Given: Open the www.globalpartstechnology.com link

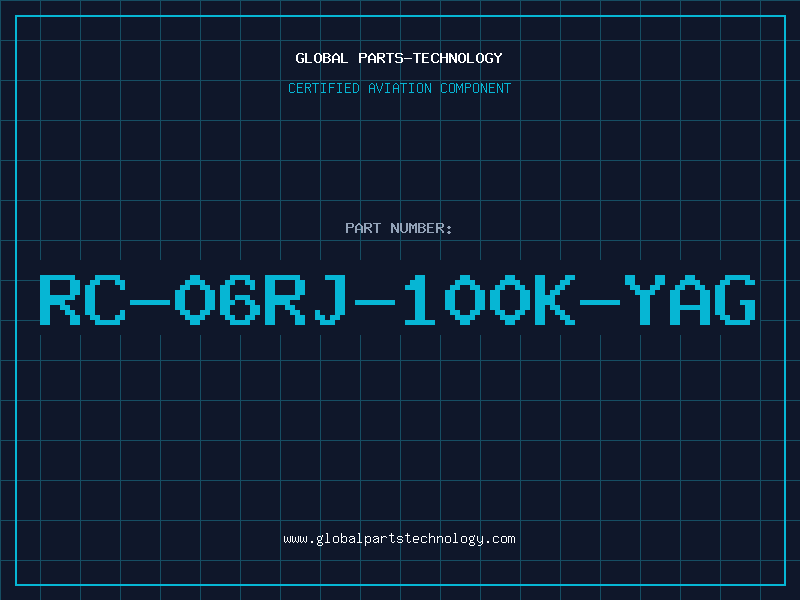Looking at the screenshot, I should (x=399, y=539).
